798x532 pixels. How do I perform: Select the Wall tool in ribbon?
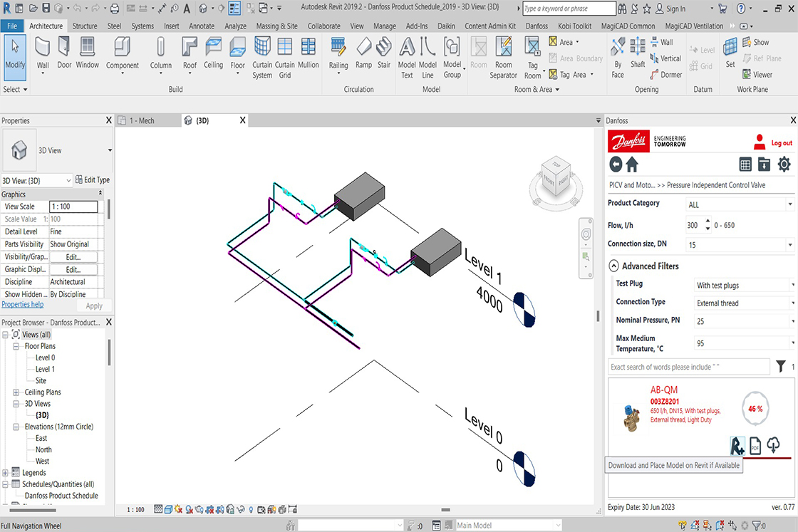(x=43, y=53)
